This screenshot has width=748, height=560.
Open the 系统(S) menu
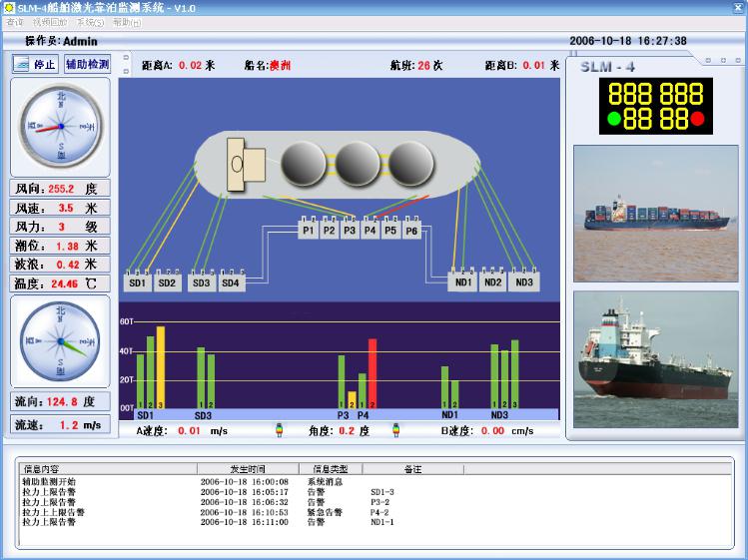click(89, 21)
